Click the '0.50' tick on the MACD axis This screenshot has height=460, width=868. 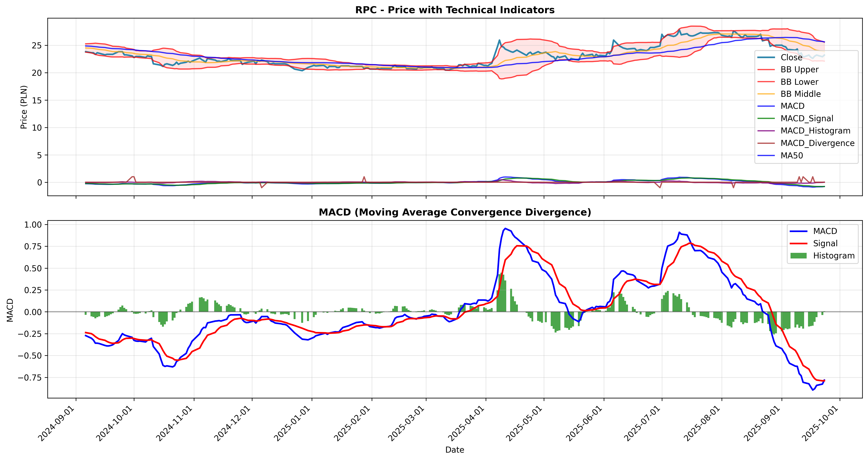(x=33, y=268)
